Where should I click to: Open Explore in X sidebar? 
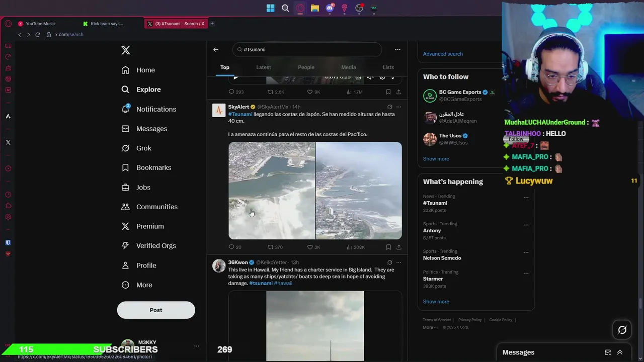pos(141,89)
